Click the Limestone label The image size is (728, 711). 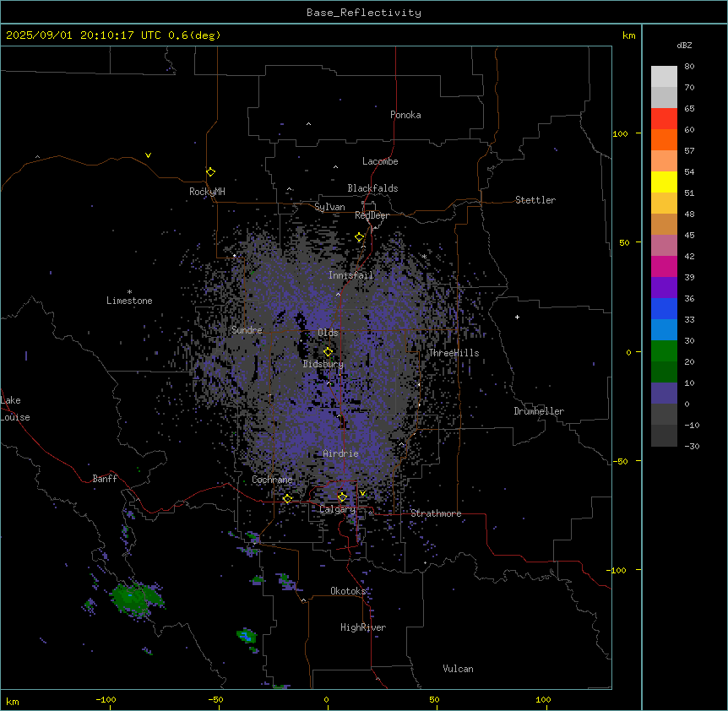point(129,301)
